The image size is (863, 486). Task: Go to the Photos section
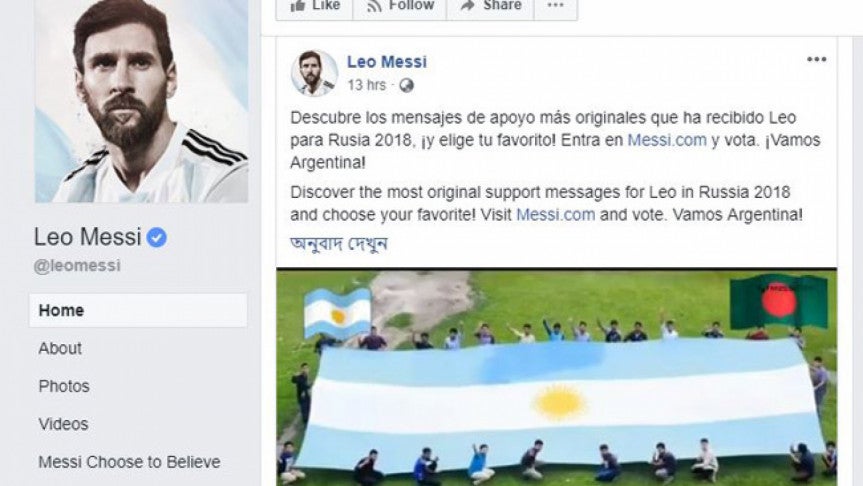64,386
